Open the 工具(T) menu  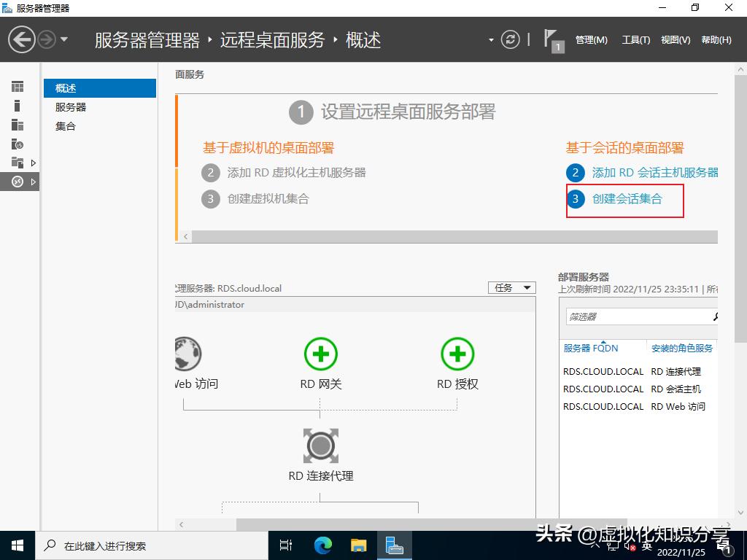tap(635, 40)
